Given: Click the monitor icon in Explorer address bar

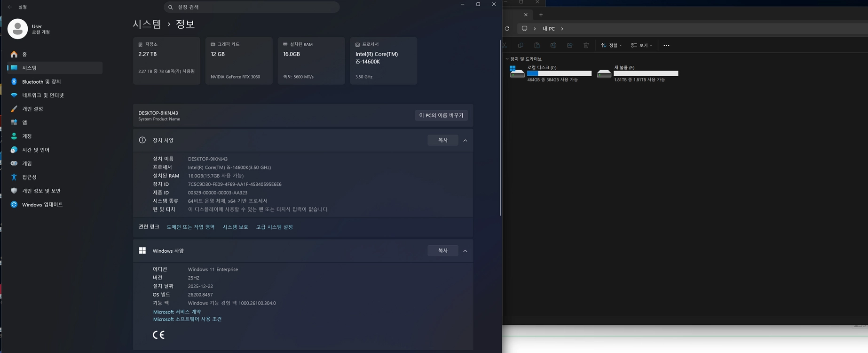Looking at the screenshot, I should pyautogui.click(x=524, y=29).
